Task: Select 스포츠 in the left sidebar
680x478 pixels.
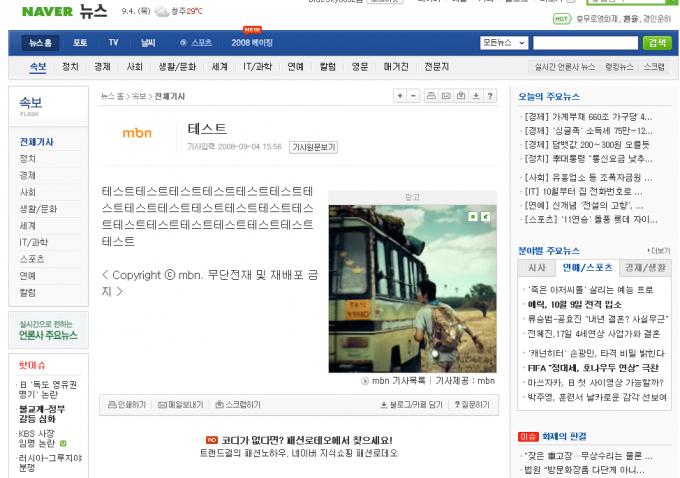Action: 32,259
